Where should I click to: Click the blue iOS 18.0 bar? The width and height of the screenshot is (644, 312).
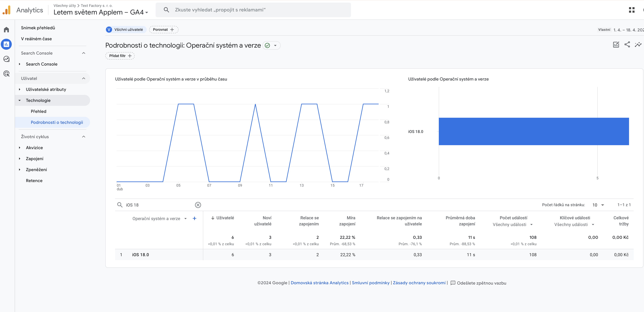click(533, 131)
